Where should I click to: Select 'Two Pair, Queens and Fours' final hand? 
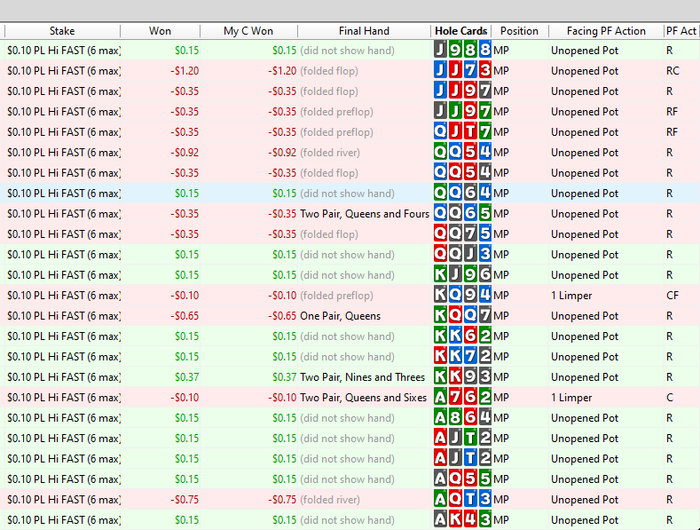click(x=364, y=214)
